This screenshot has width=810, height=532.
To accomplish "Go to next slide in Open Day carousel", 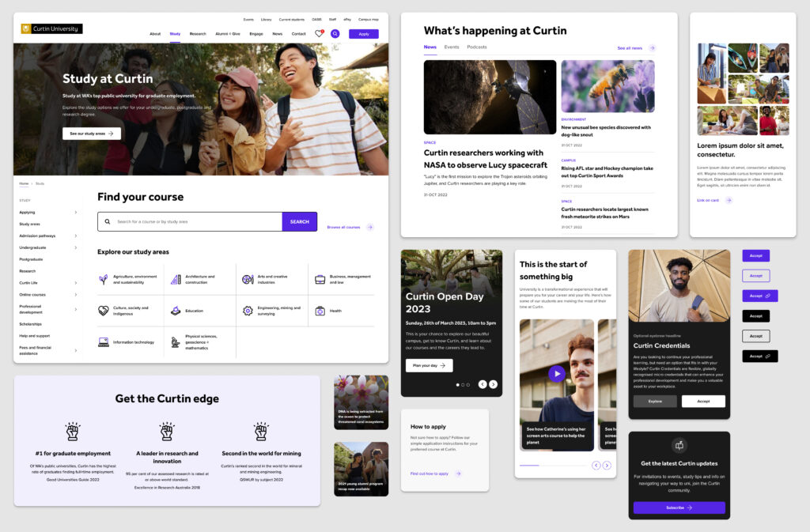I will (x=493, y=384).
